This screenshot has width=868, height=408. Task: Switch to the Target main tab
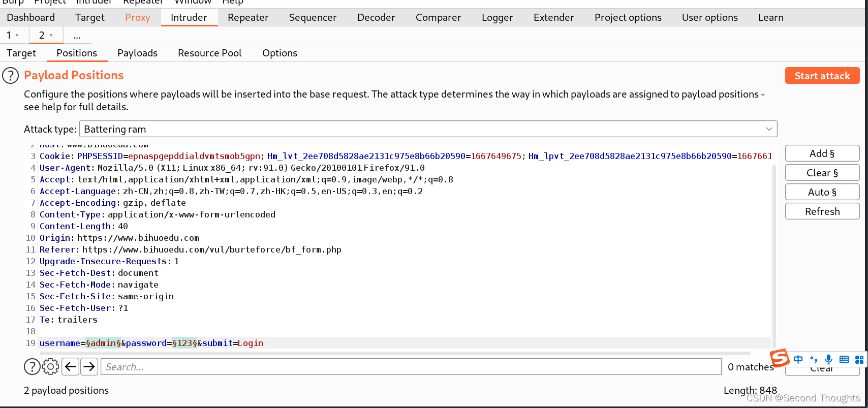point(90,17)
